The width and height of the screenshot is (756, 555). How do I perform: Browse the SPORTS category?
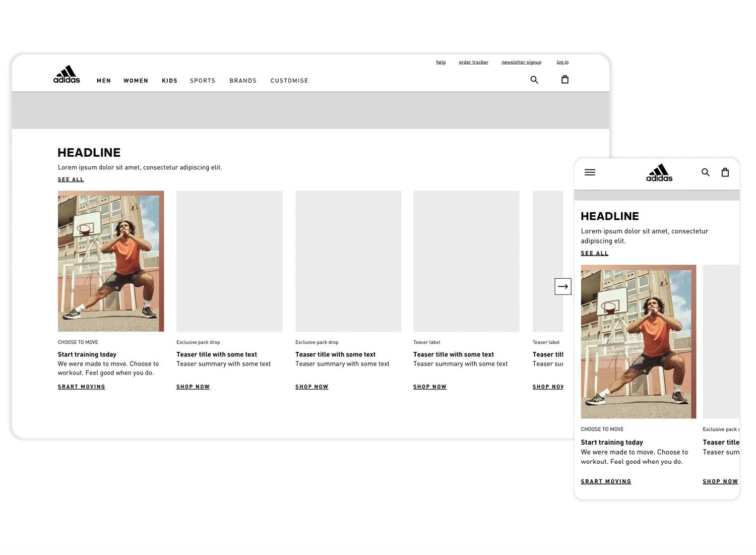click(x=203, y=81)
